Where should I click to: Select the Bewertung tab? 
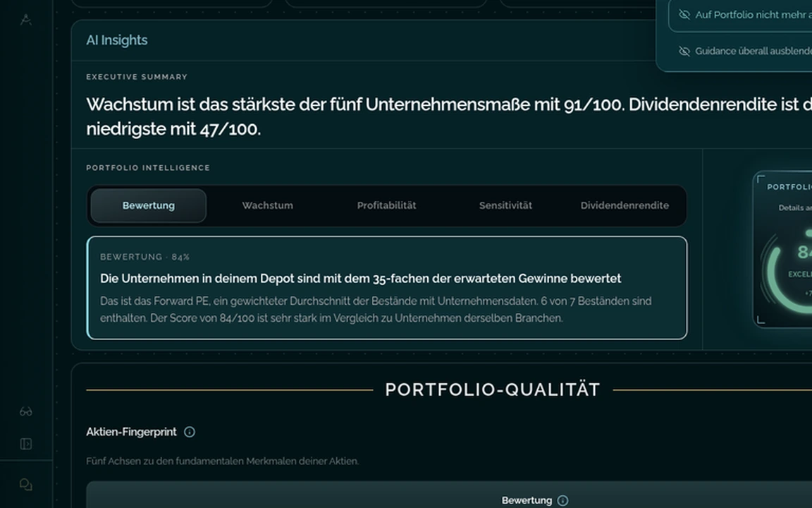pyautogui.click(x=149, y=205)
